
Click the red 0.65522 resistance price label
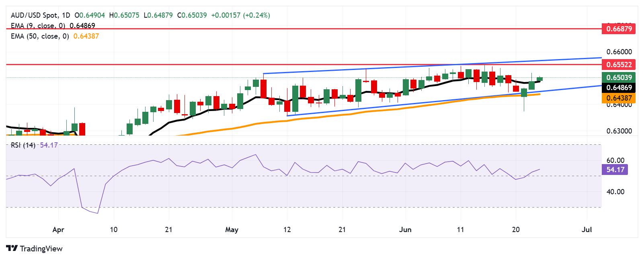618,64
